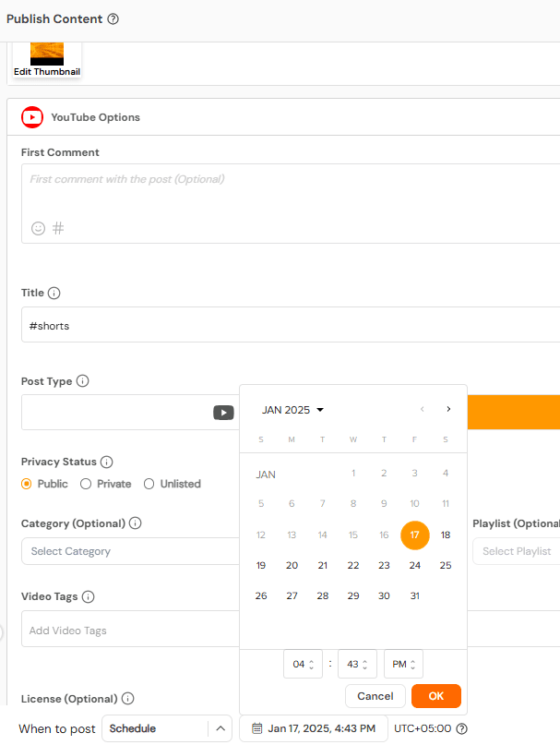Cancel the date picker

point(375,696)
